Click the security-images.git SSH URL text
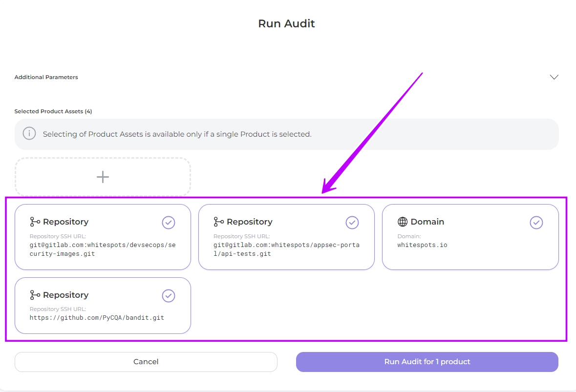Viewport: 576px width, 392px height. click(102, 249)
